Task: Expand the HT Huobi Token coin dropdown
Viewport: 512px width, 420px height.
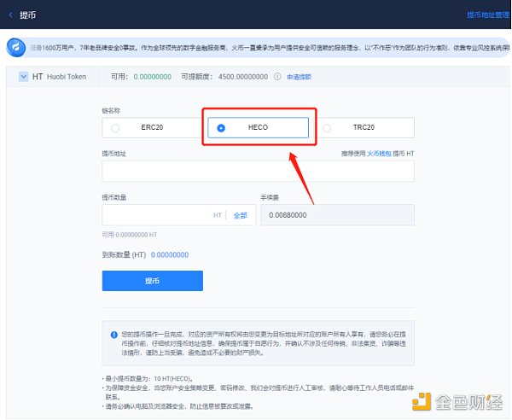Action: point(23,76)
